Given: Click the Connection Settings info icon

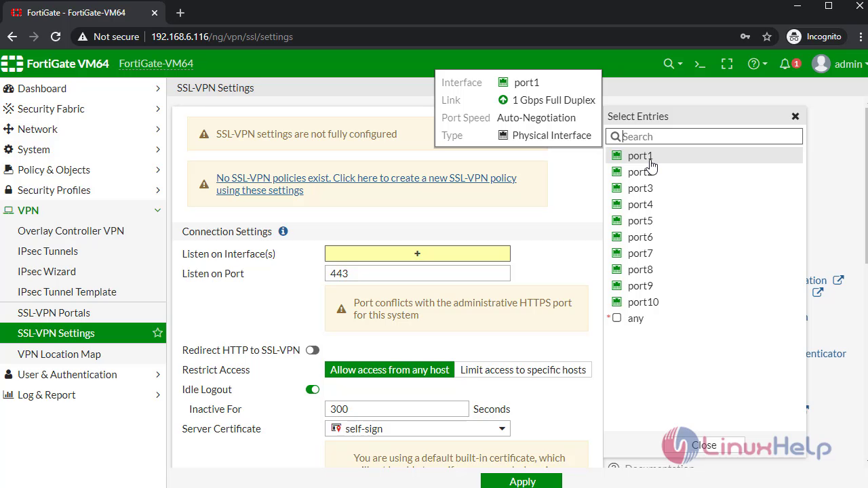Looking at the screenshot, I should (283, 231).
